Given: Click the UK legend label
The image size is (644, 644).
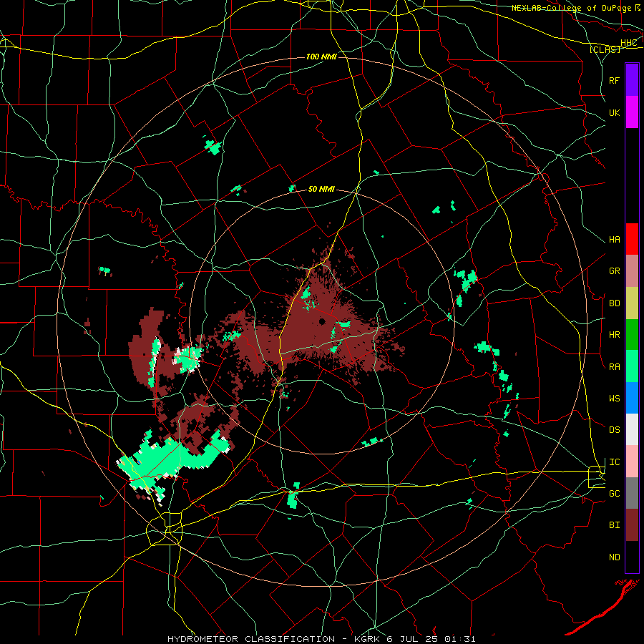Looking at the screenshot, I should (614, 112).
